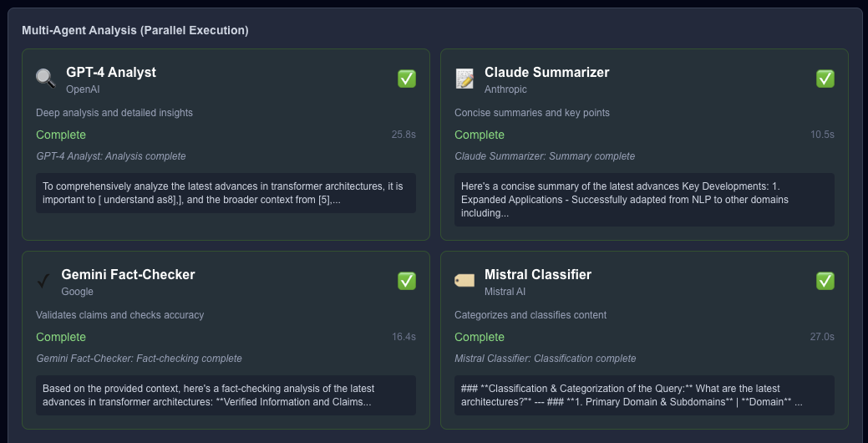868x443 pixels.
Task: Click the Claude Summarizer card title
Action: 546,72
